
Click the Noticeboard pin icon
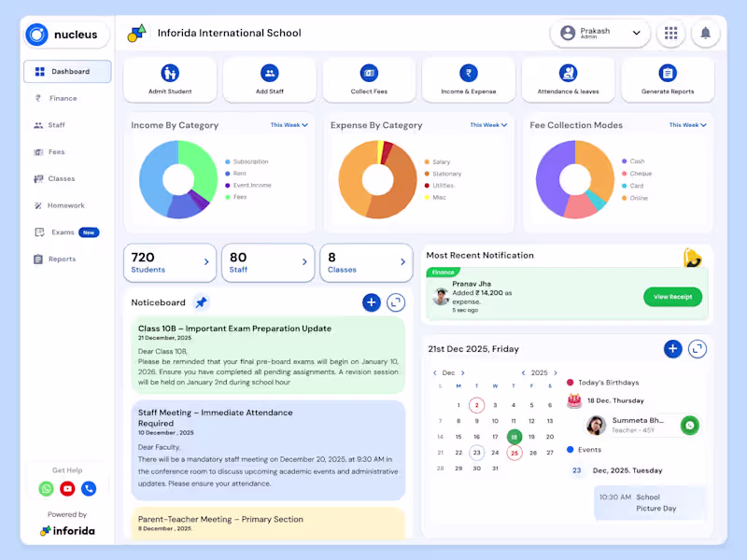tap(201, 302)
